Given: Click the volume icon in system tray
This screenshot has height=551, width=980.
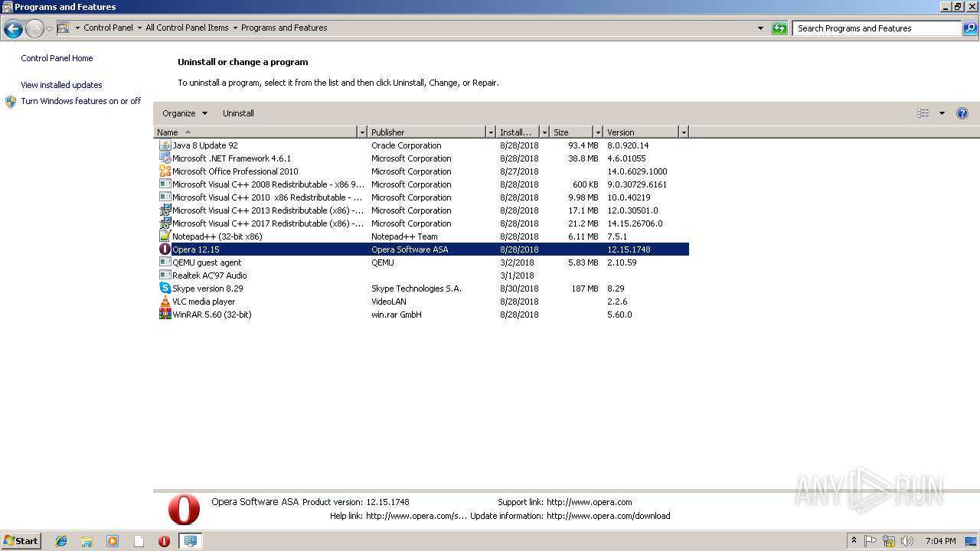Looking at the screenshot, I should click(x=907, y=541).
